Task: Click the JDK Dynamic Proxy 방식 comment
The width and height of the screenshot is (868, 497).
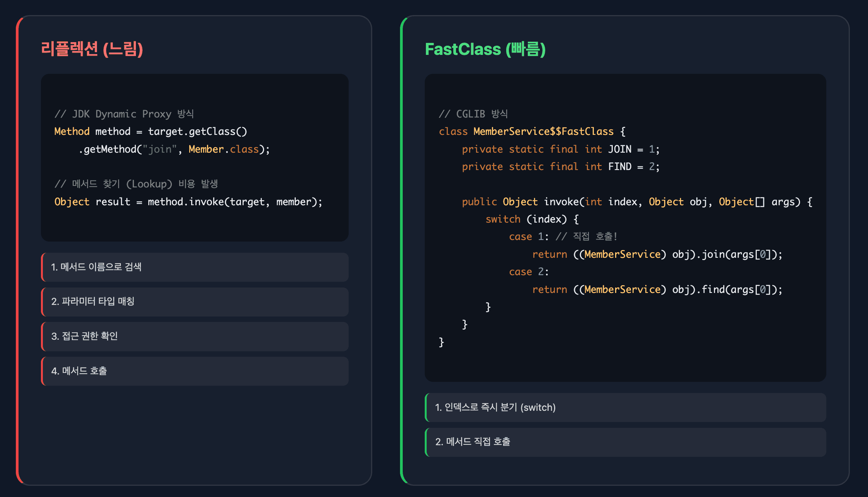Action: pos(124,114)
